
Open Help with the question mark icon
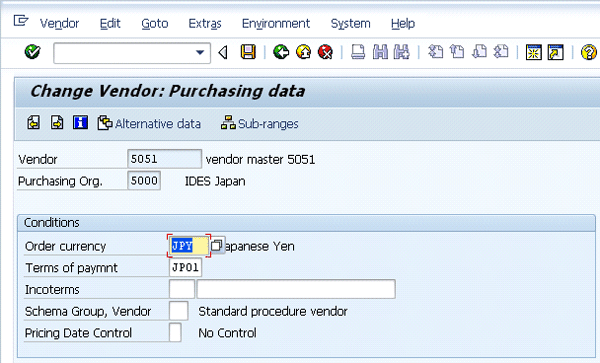(x=589, y=52)
